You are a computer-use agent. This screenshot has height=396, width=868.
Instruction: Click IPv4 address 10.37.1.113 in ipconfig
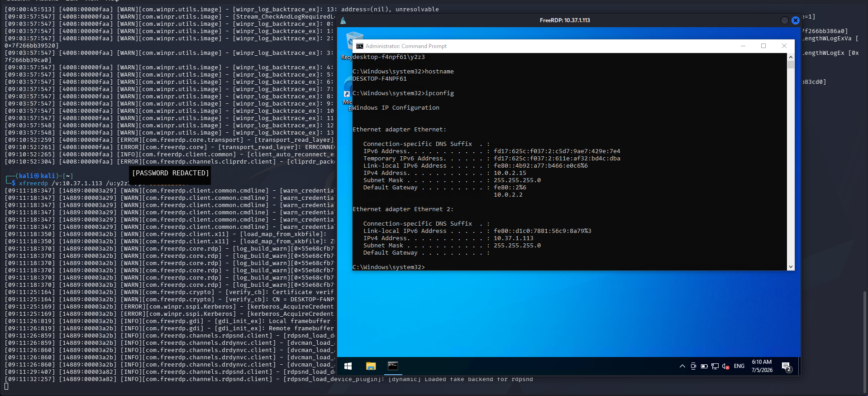tap(513, 238)
